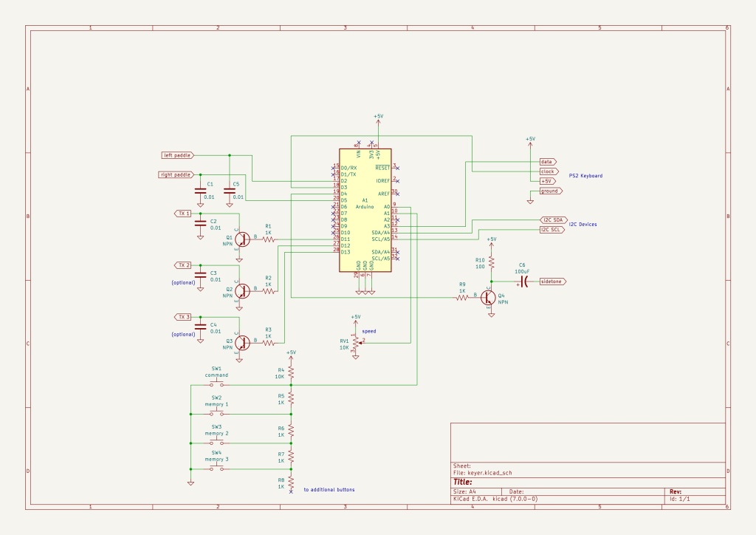
Task: Click the left paddle net label
Action: tap(178, 155)
